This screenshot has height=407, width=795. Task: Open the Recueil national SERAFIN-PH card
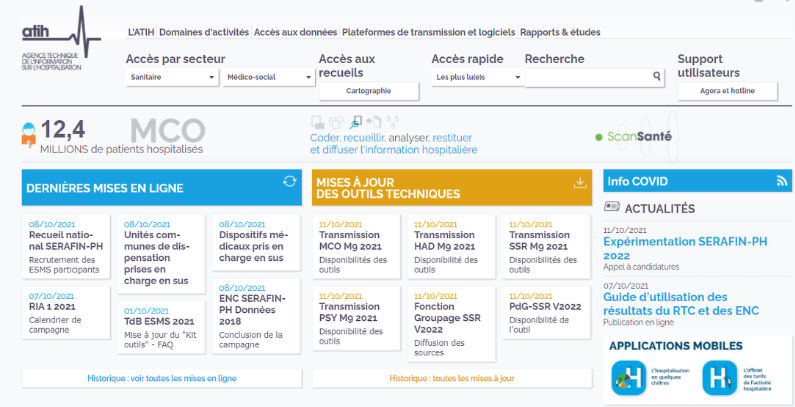point(66,246)
